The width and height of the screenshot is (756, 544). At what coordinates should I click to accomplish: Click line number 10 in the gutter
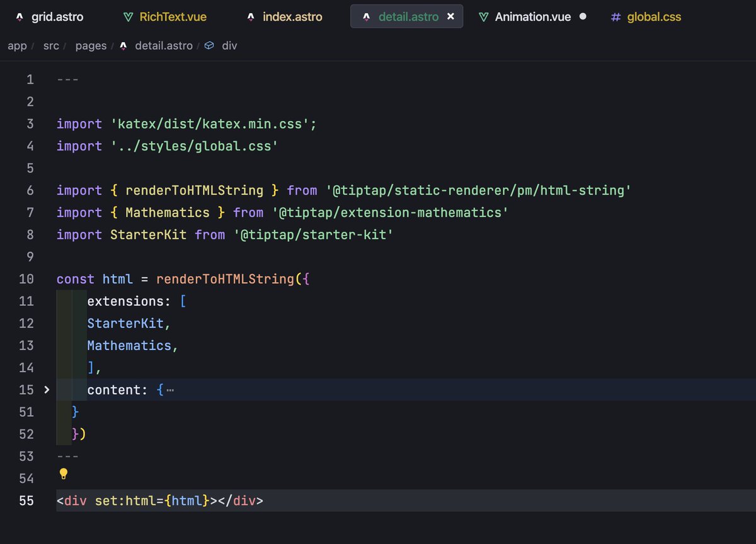[26, 279]
